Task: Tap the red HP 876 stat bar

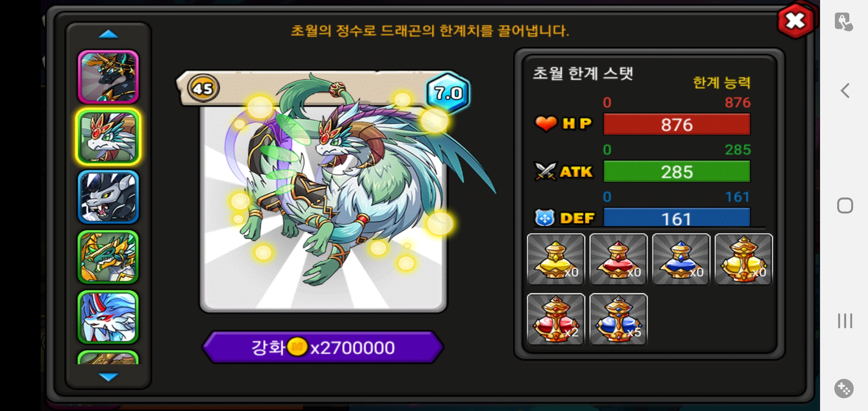Action: (677, 124)
